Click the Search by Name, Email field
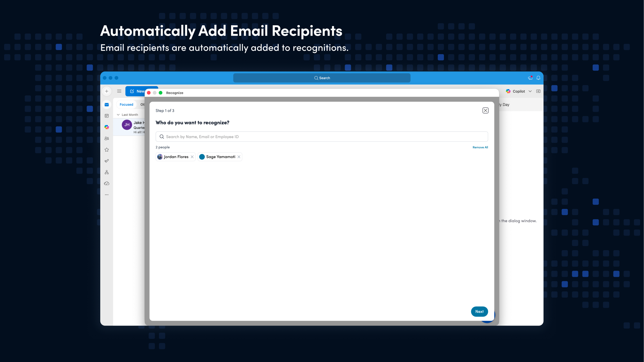 [x=322, y=137]
